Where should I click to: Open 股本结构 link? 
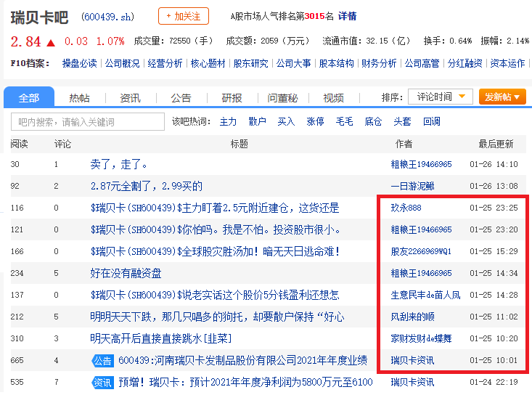tap(336, 63)
